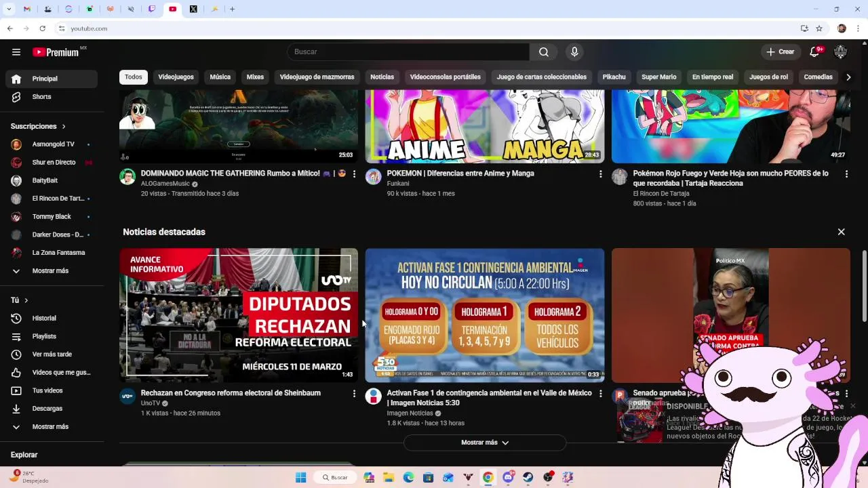Click the search magnifier button
Image resolution: width=868 pixels, height=488 pixels.
tap(544, 52)
